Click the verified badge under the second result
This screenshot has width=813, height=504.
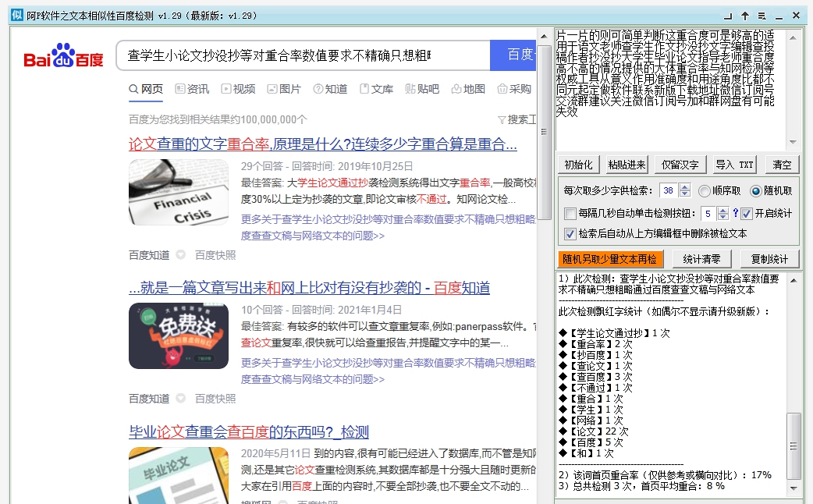coord(180,398)
